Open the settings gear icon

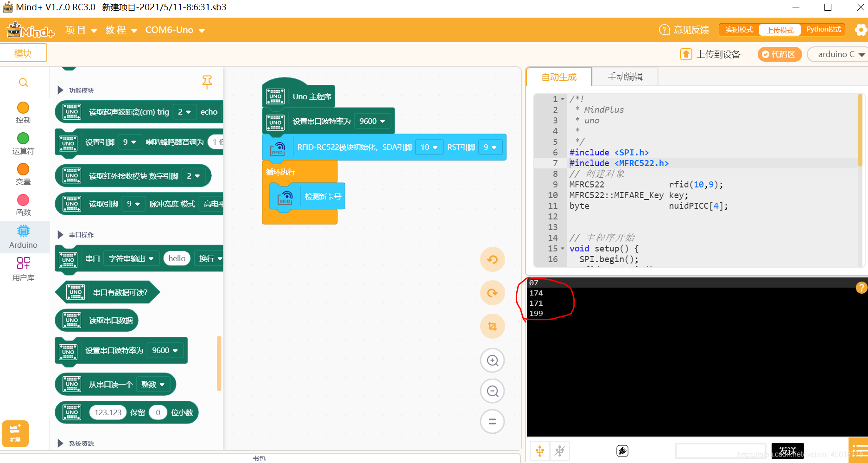(x=861, y=30)
